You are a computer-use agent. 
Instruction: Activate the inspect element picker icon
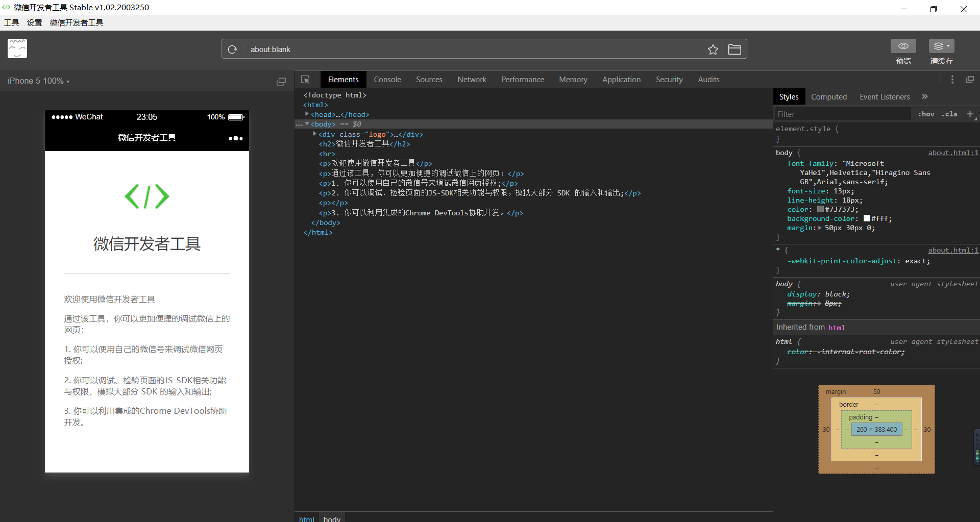[305, 80]
